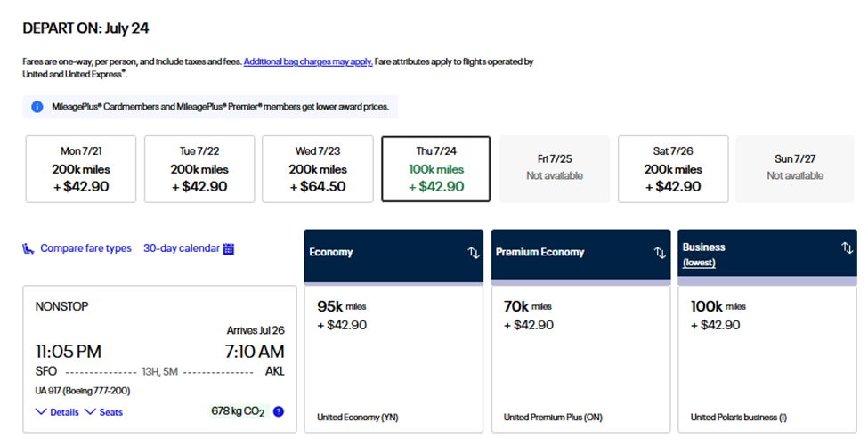868x438 pixels.
Task: Select Tue 7/22 date tab
Action: pyautogui.click(x=199, y=169)
